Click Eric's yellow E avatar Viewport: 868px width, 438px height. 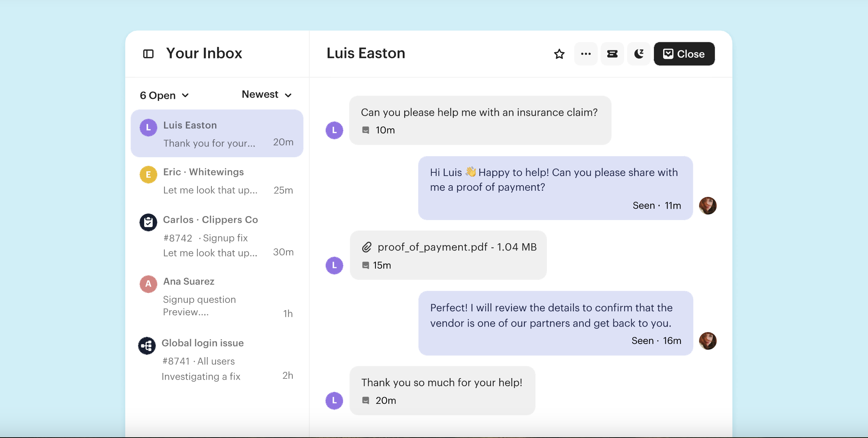148,175
